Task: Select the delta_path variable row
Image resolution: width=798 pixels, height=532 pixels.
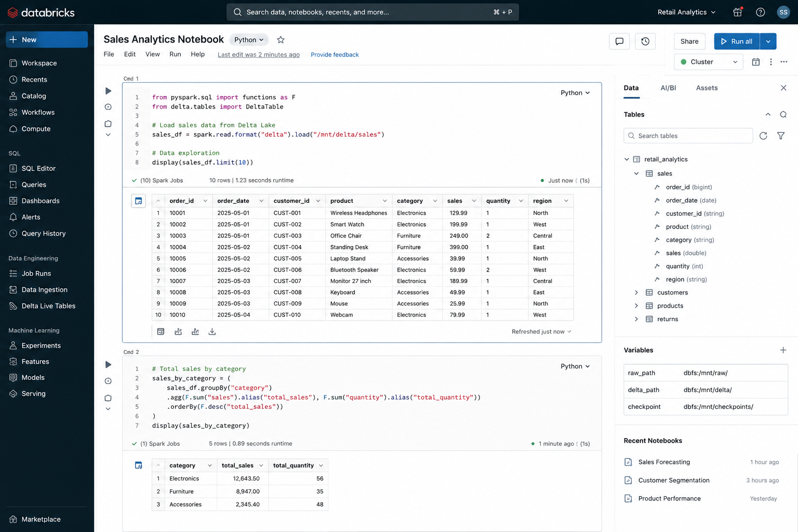Action: (x=706, y=390)
